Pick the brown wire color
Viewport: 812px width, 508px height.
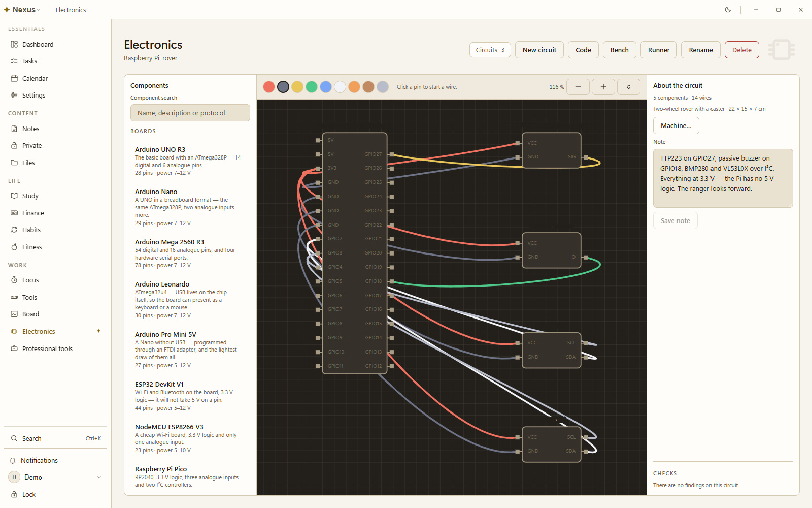(368, 87)
